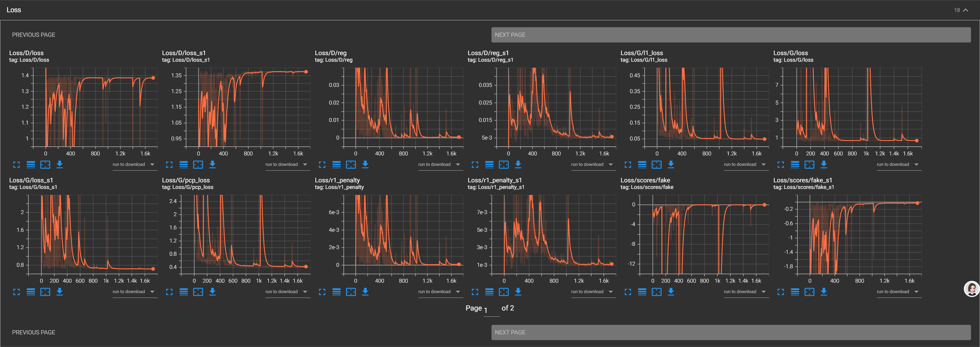The height and width of the screenshot is (347, 980).
Task: Download the Loss/G/loss chart
Action: pyautogui.click(x=824, y=165)
